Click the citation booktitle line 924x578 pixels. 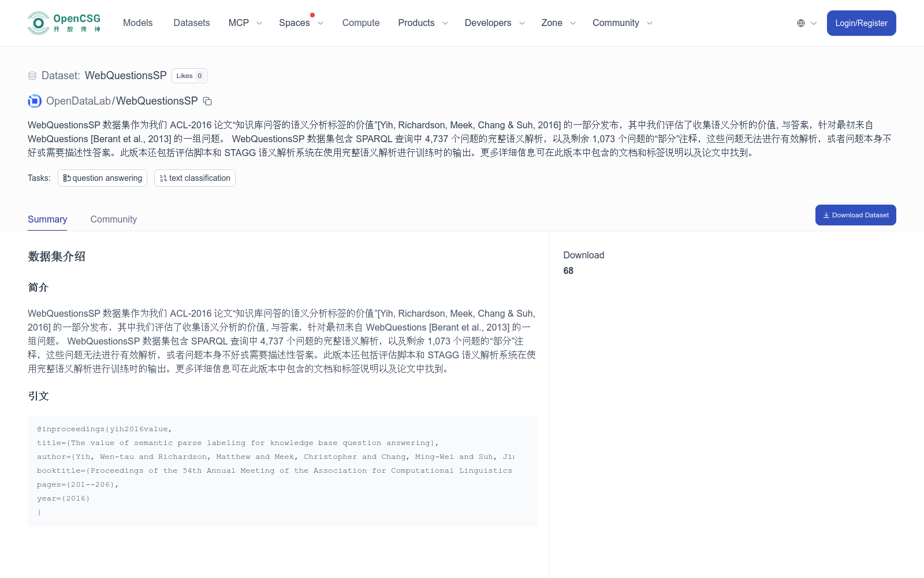pyautogui.click(x=275, y=470)
